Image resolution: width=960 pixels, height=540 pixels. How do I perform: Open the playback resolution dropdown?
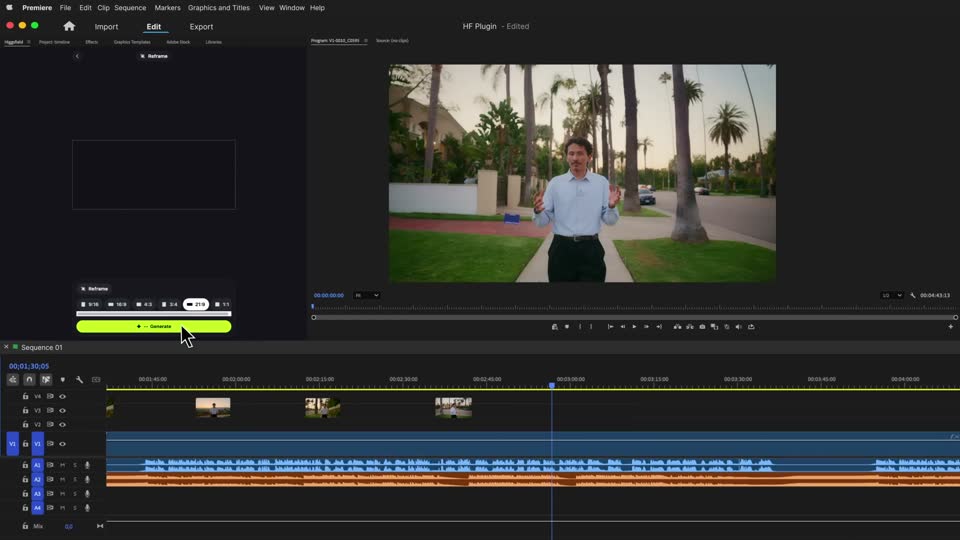click(892, 295)
